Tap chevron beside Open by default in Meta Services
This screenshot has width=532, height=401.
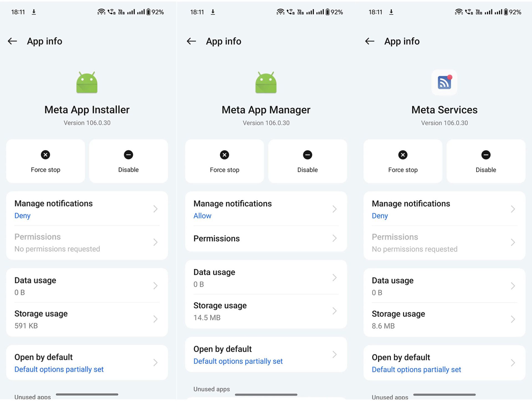click(x=513, y=363)
